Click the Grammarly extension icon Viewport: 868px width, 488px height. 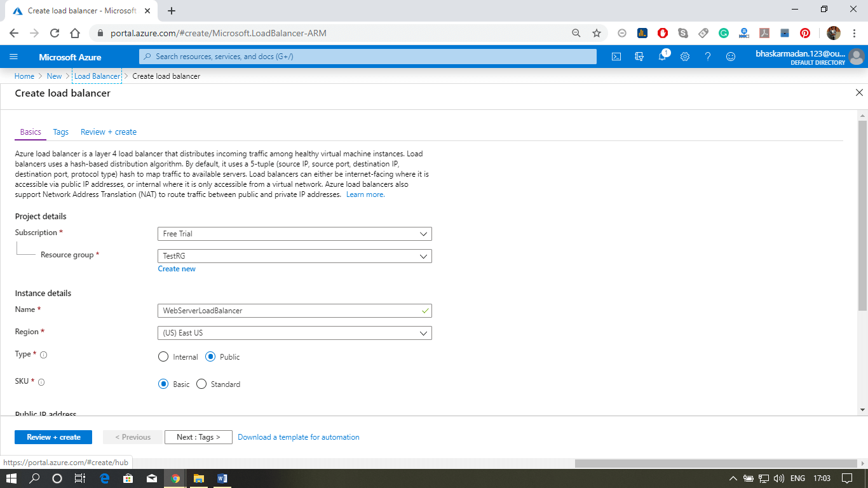pyautogui.click(x=724, y=33)
